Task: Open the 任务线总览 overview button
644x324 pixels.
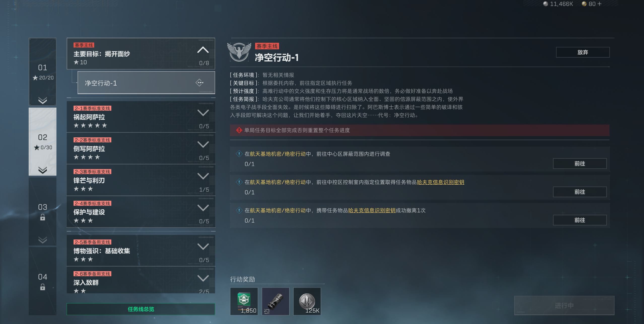Action: pos(141,309)
